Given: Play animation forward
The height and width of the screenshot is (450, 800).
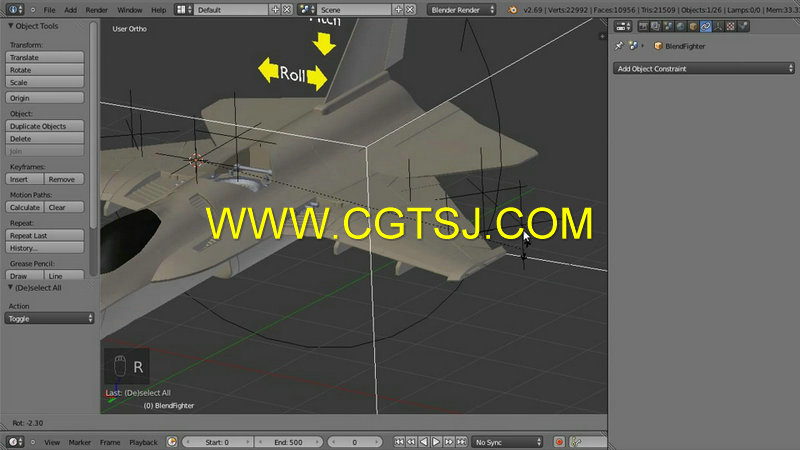Looking at the screenshot, I should (x=436, y=442).
